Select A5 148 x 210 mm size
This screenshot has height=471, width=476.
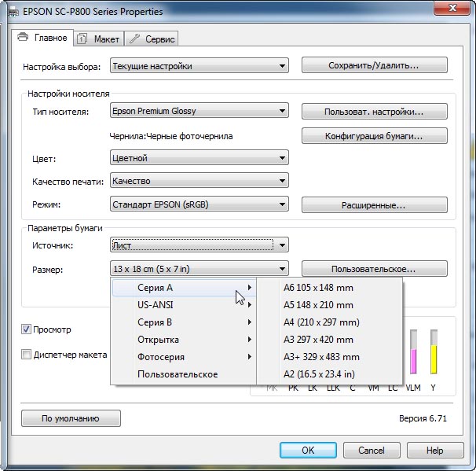pyautogui.click(x=330, y=305)
